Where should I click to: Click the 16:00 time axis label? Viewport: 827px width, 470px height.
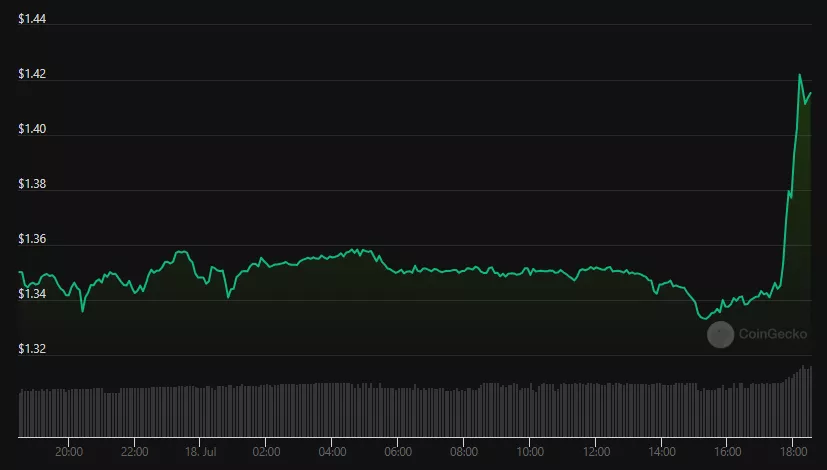pyautogui.click(x=728, y=452)
